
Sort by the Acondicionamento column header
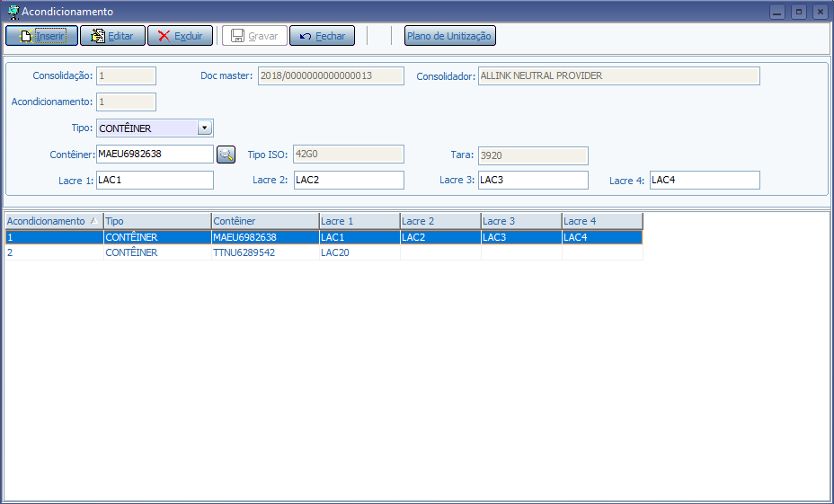pos(54,221)
